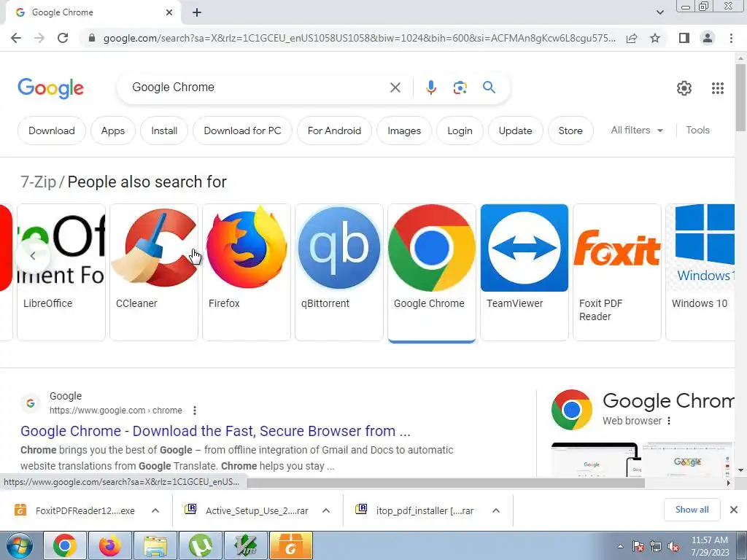
Task: Open Firefox from the taskbar
Action: point(110,545)
